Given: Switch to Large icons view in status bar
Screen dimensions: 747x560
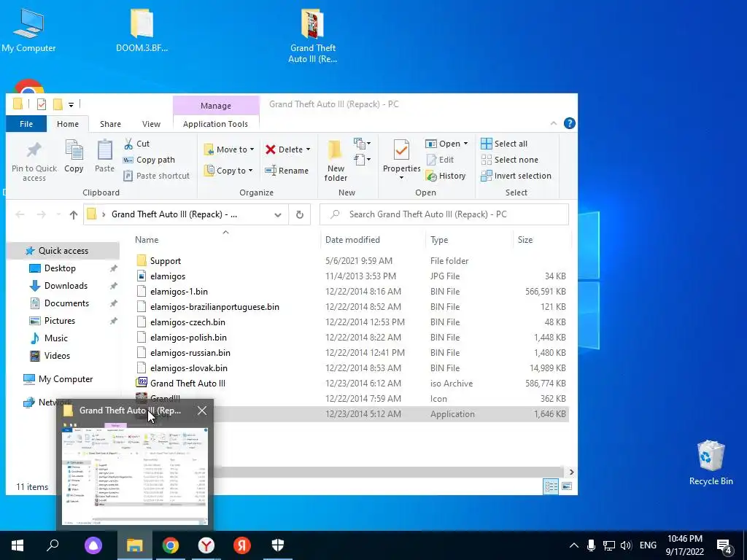Looking at the screenshot, I should (x=567, y=486).
